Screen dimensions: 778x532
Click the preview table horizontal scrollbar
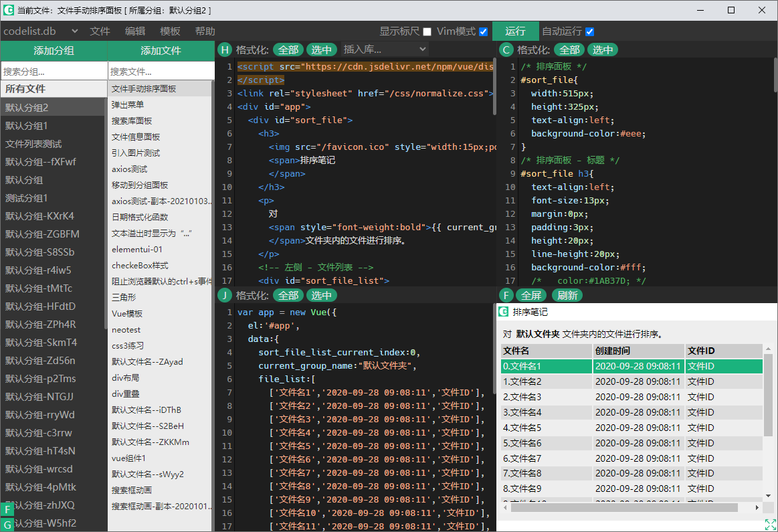[x=624, y=508]
